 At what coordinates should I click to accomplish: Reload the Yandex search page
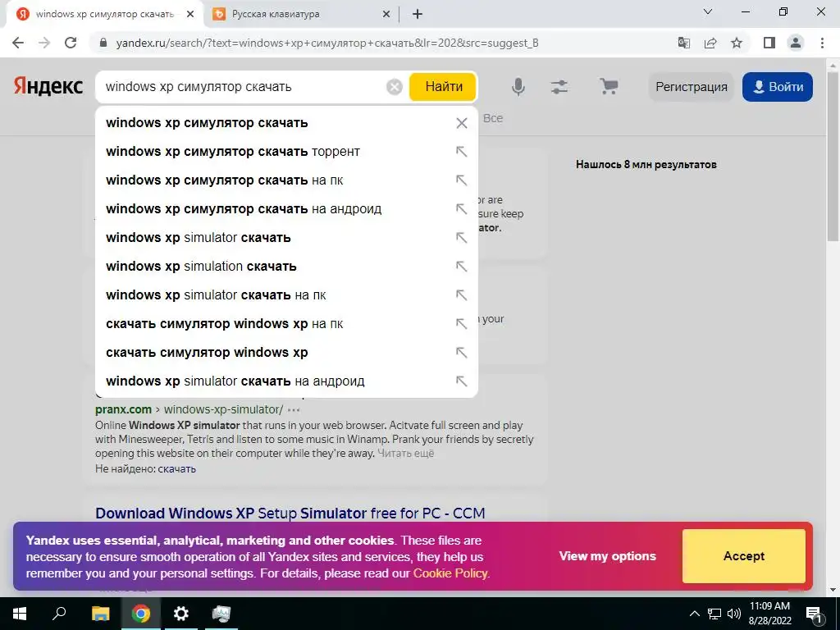point(71,43)
